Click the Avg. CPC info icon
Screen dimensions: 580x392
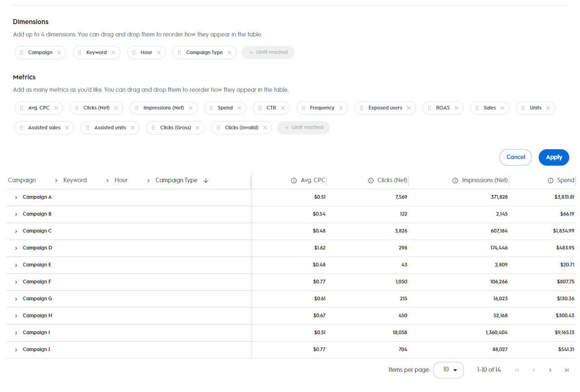coord(294,181)
